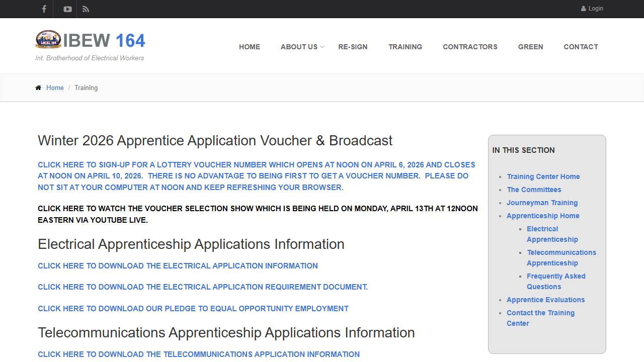The width and height of the screenshot is (644, 362).
Task: Download the equal opportunity employment pledge
Action: pos(193,309)
